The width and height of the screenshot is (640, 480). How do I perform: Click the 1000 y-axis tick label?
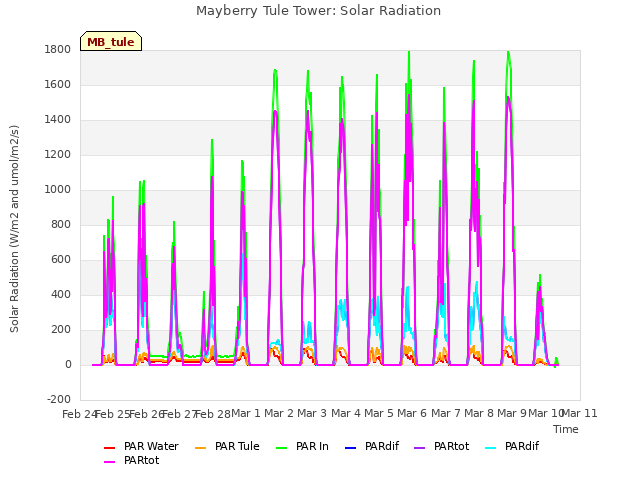point(58,190)
